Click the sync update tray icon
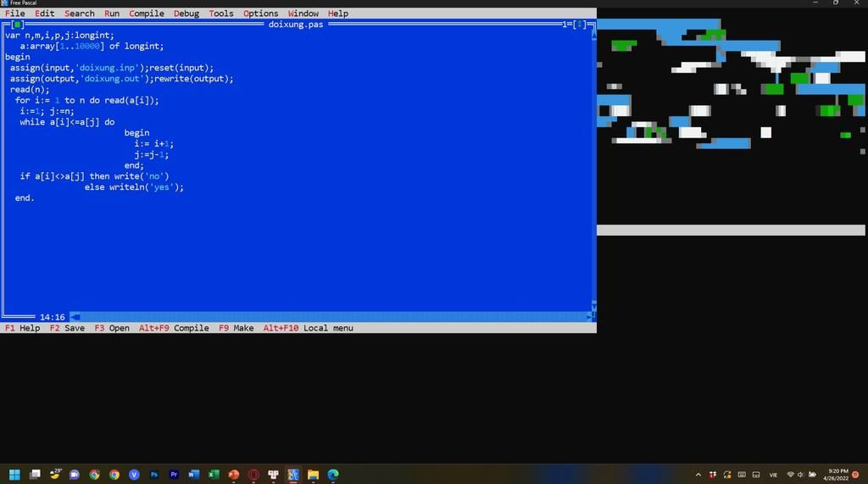868x484 pixels. pos(727,475)
